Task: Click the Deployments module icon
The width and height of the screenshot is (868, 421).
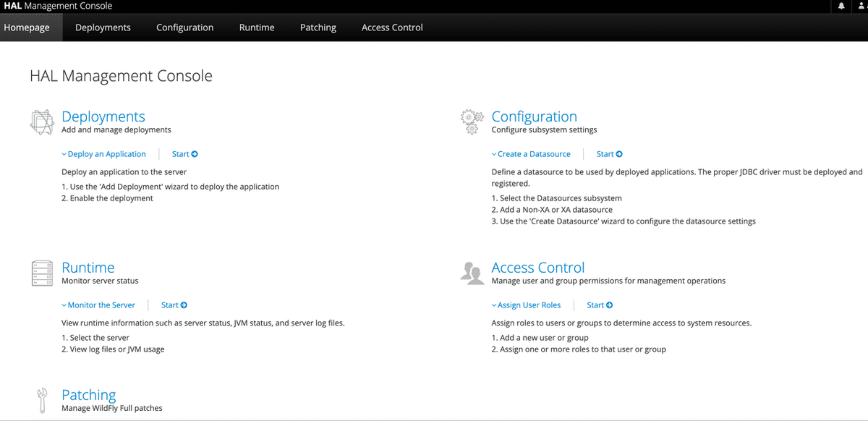Action: click(42, 122)
